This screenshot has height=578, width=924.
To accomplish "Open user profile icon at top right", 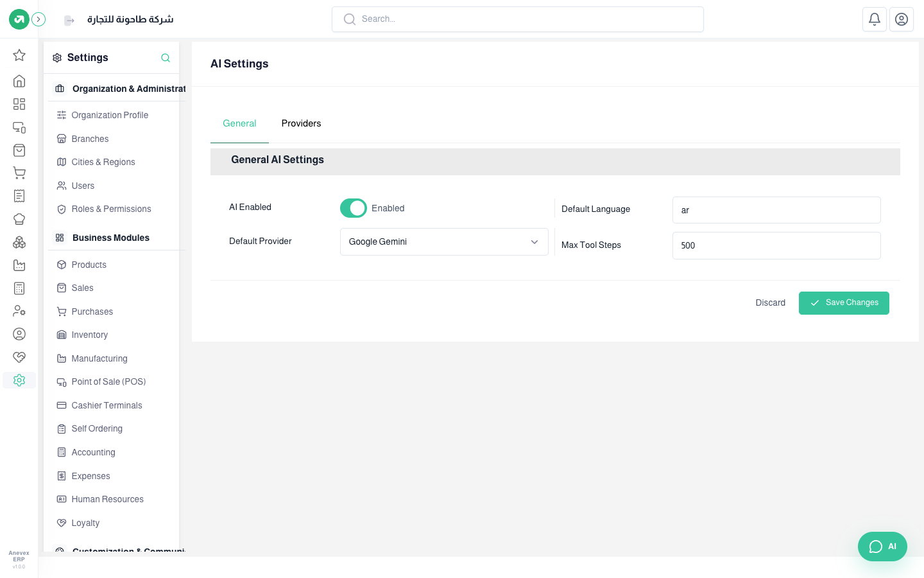I will 902,19.
